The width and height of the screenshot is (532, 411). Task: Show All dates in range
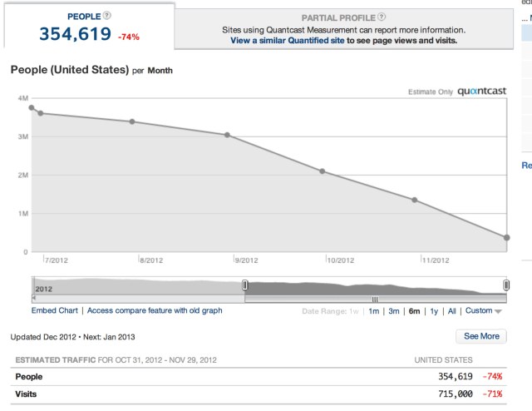click(451, 311)
